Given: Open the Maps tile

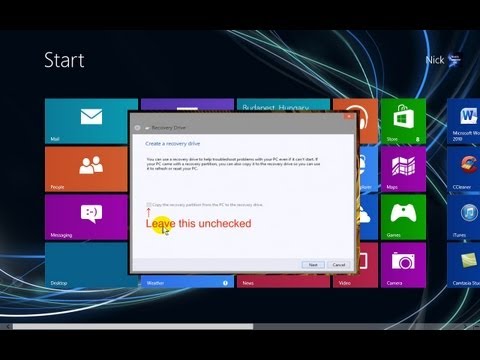Looking at the screenshot, I should point(403,169).
